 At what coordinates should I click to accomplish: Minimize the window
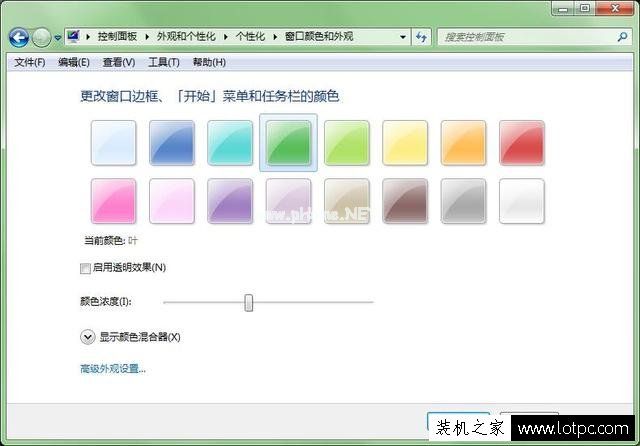point(563,8)
